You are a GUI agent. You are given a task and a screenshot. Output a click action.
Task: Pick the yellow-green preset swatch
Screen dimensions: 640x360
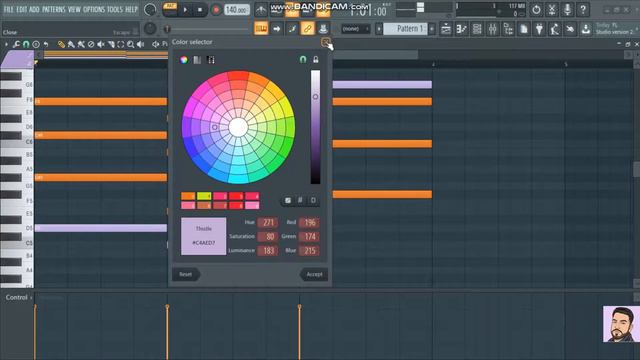(204, 196)
